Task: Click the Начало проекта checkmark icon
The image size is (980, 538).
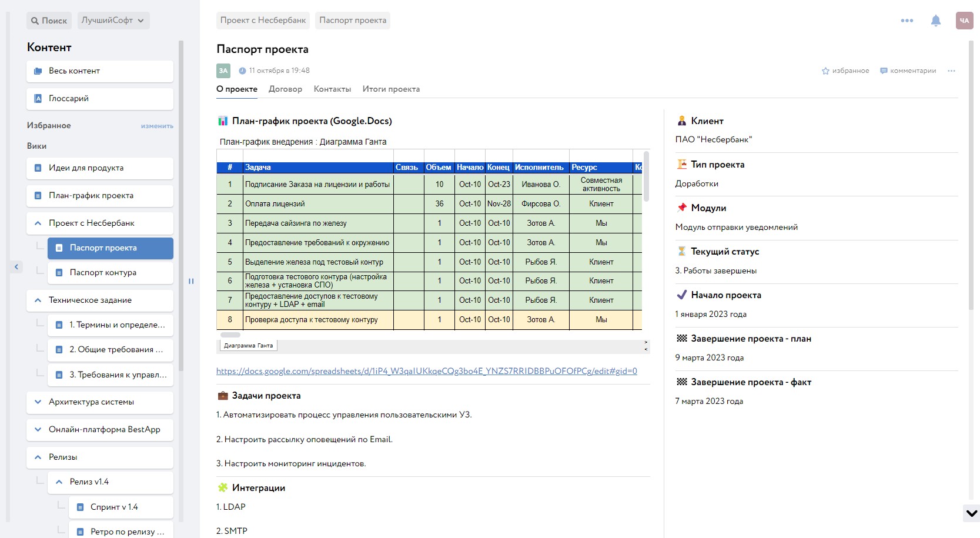Action: point(682,295)
